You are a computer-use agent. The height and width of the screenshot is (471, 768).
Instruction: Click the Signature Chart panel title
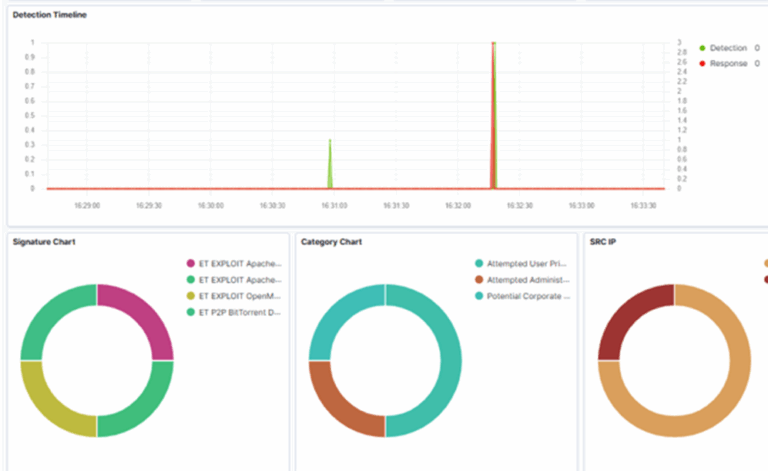pyautogui.click(x=45, y=241)
